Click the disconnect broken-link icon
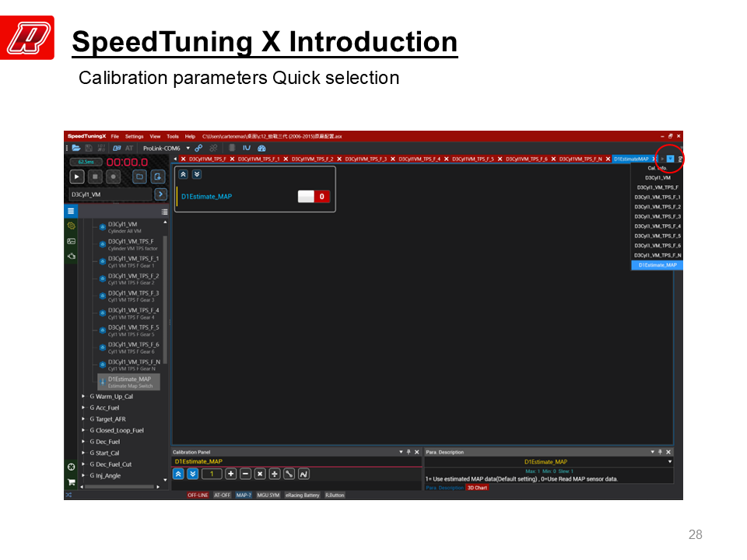This screenshot has height=560, width=747. (213, 148)
